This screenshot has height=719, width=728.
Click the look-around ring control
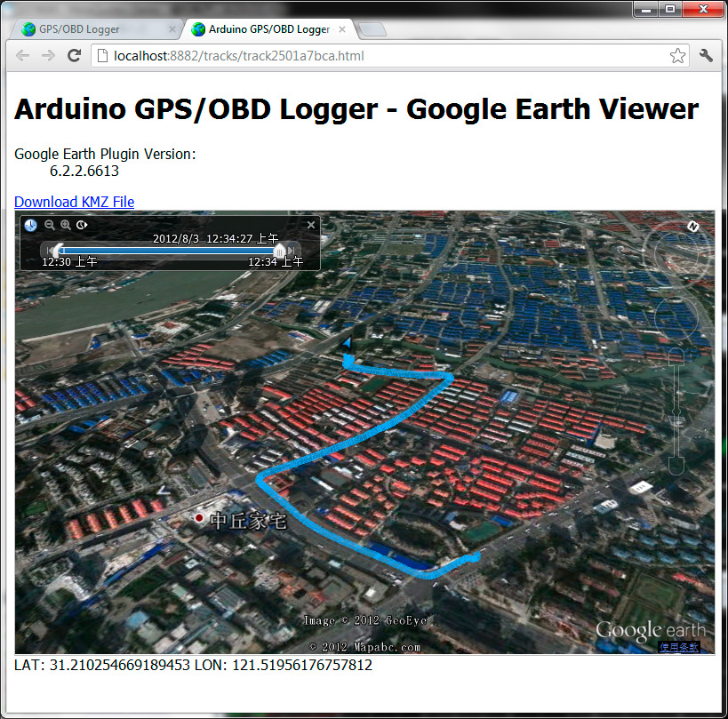click(677, 254)
